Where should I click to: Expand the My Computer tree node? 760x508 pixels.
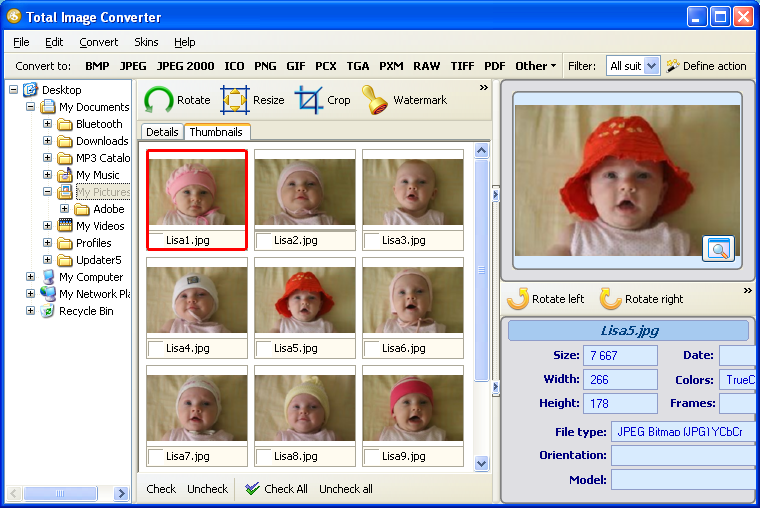[x=30, y=277]
